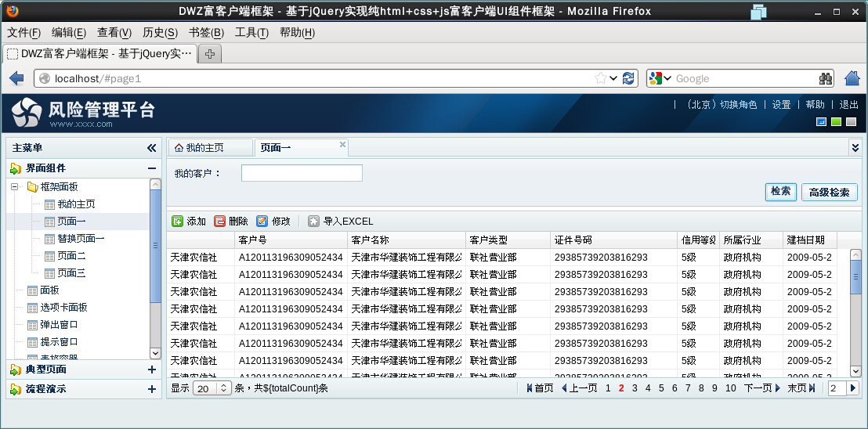Open the 查看 menu
The width and height of the screenshot is (868, 429).
pyautogui.click(x=114, y=33)
